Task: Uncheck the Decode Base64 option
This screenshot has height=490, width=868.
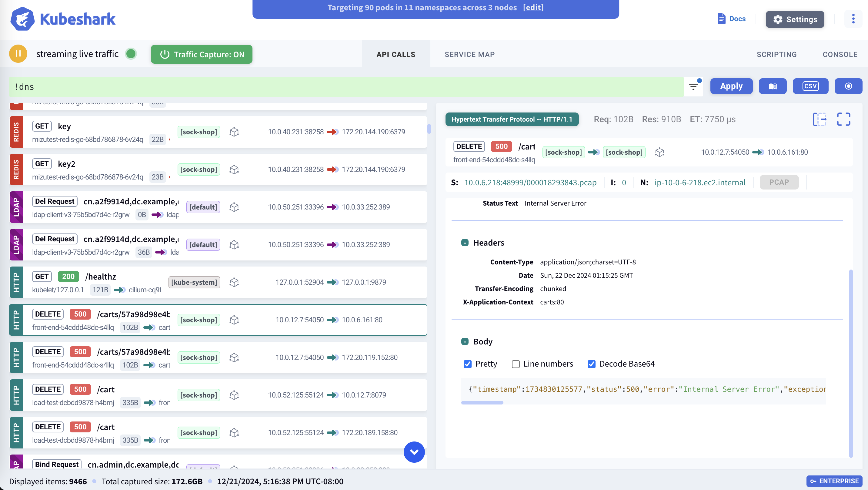Action: click(592, 364)
